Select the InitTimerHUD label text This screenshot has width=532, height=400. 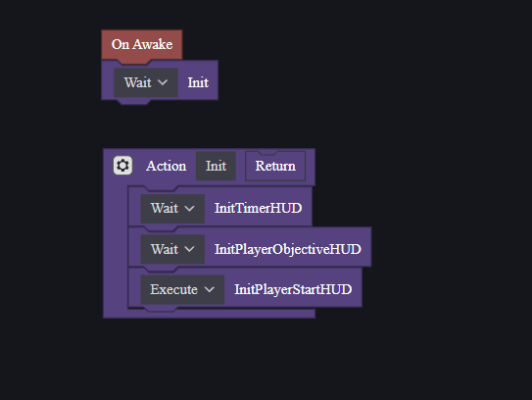pos(258,208)
